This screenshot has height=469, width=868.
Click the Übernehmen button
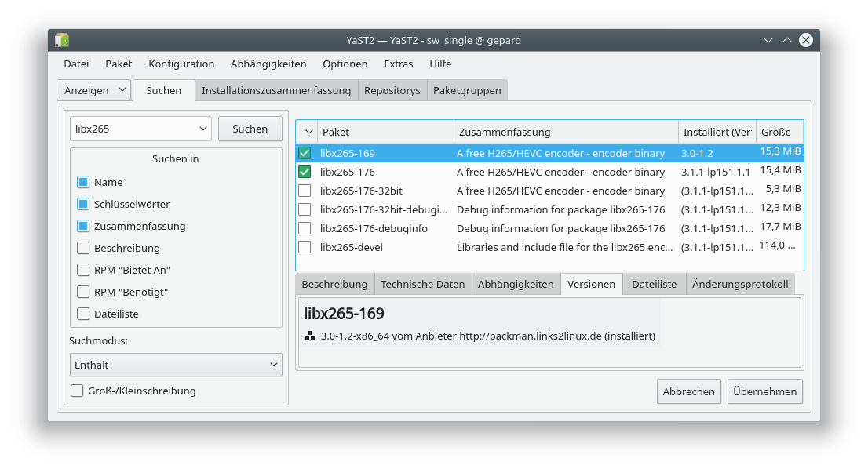[x=765, y=391]
